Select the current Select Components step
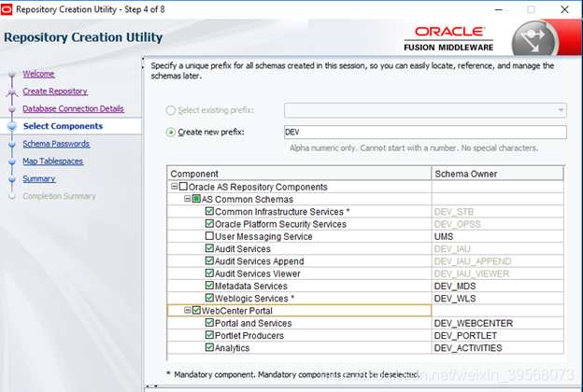 click(x=63, y=126)
